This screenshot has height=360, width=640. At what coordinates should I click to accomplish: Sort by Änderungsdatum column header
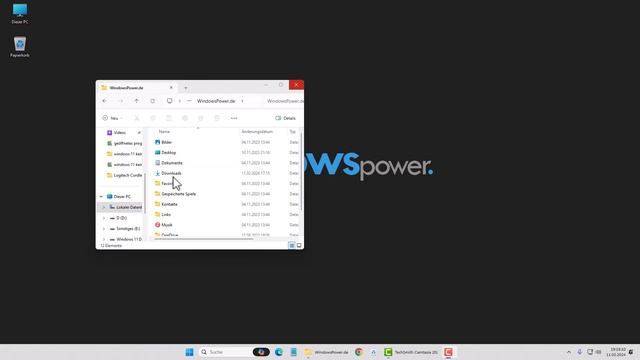(x=257, y=131)
